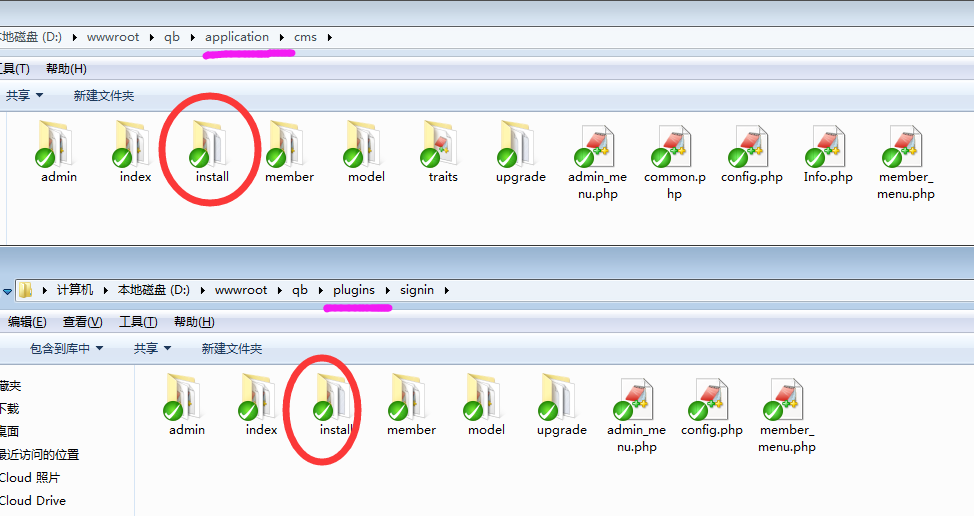The height and width of the screenshot is (516, 974).
Task: Select the model folder in cms window
Action: (x=366, y=152)
